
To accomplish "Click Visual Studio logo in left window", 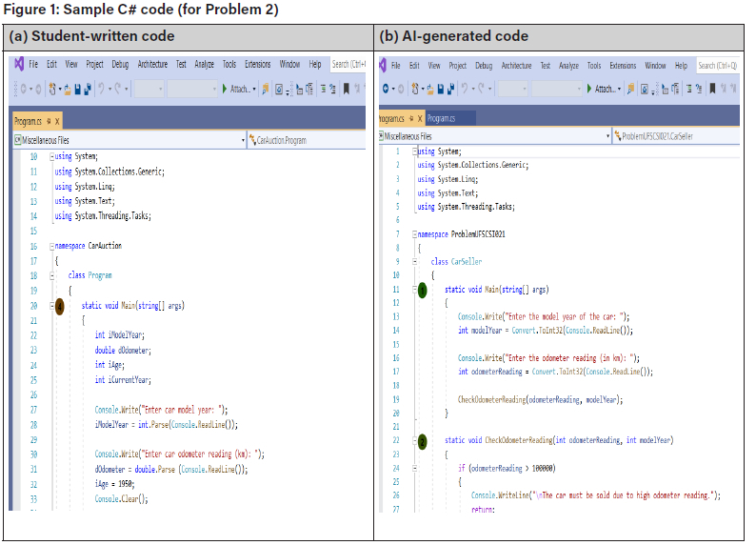I will coord(17,65).
